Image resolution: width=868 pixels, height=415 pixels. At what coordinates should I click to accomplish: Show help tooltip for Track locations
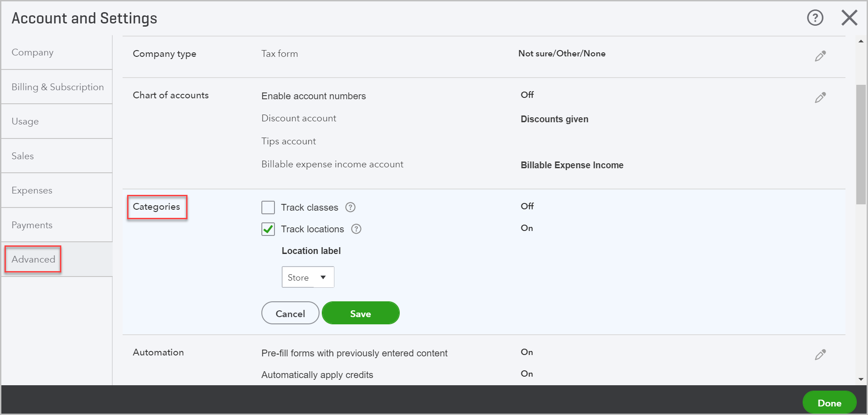pyautogui.click(x=356, y=229)
